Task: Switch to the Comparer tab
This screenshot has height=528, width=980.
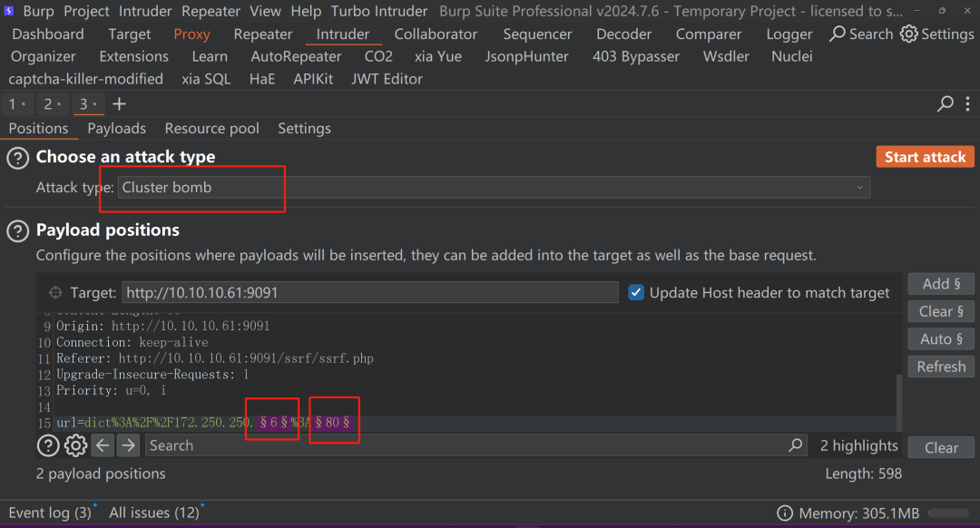Action: (709, 34)
